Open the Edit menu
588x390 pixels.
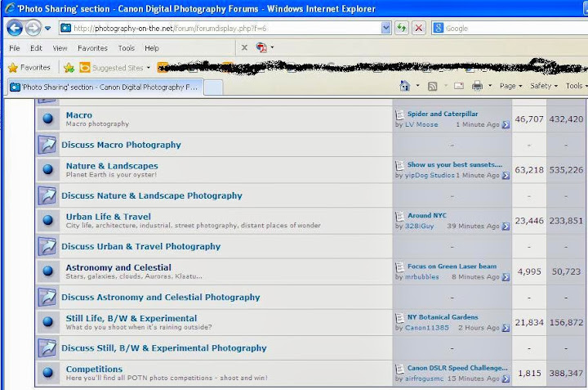[x=36, y=48]
